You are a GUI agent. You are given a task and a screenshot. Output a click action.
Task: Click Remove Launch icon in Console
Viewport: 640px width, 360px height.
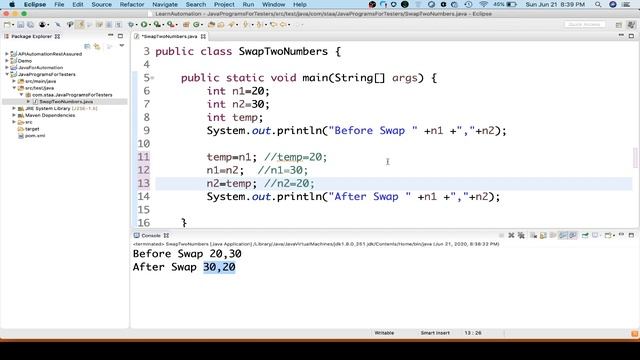[x=511, y=236]
